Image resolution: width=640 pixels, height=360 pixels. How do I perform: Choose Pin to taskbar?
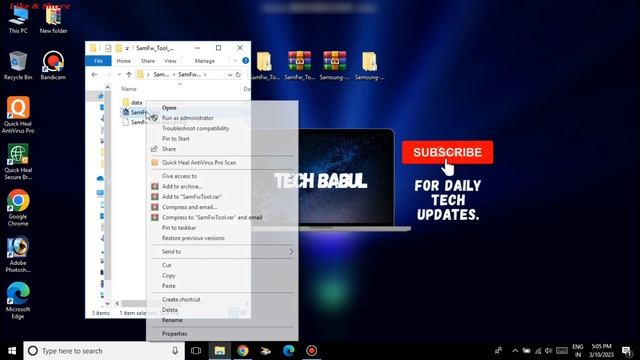coord(179,228)
